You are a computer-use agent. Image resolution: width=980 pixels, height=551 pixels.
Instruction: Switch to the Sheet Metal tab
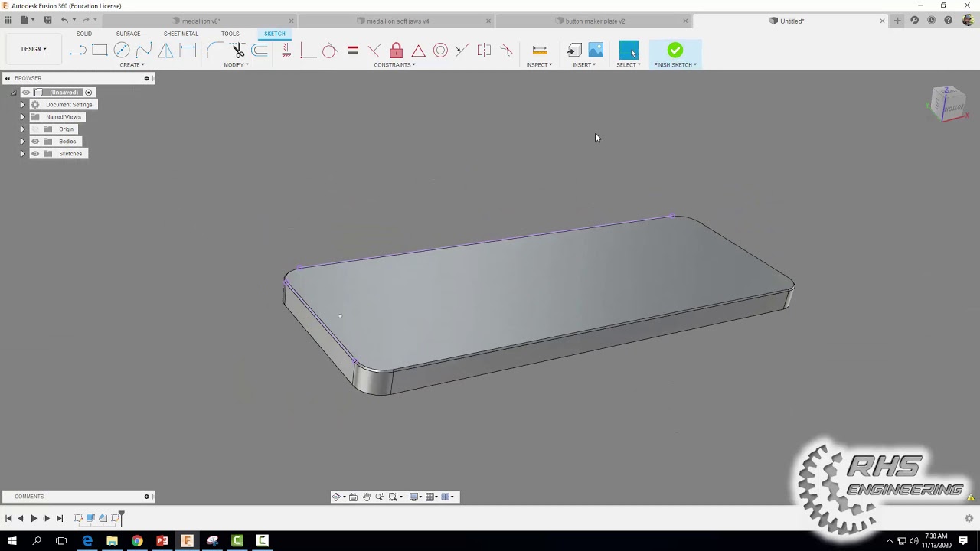181,34
